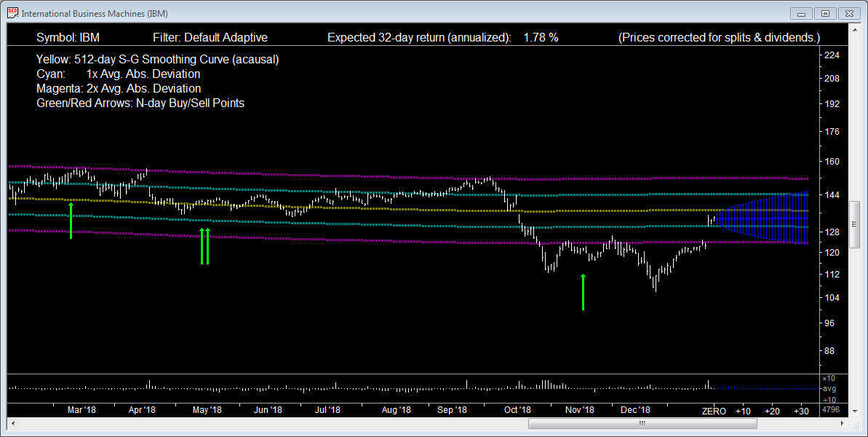Viewport: 868px width, 437px height.
Task: Click the Oct '18 date axis label
Action: pos(517,410)
